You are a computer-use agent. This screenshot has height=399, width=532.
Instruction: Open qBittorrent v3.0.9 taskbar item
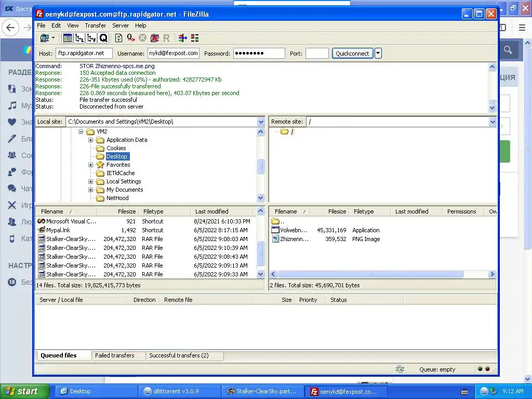[179, 392]
